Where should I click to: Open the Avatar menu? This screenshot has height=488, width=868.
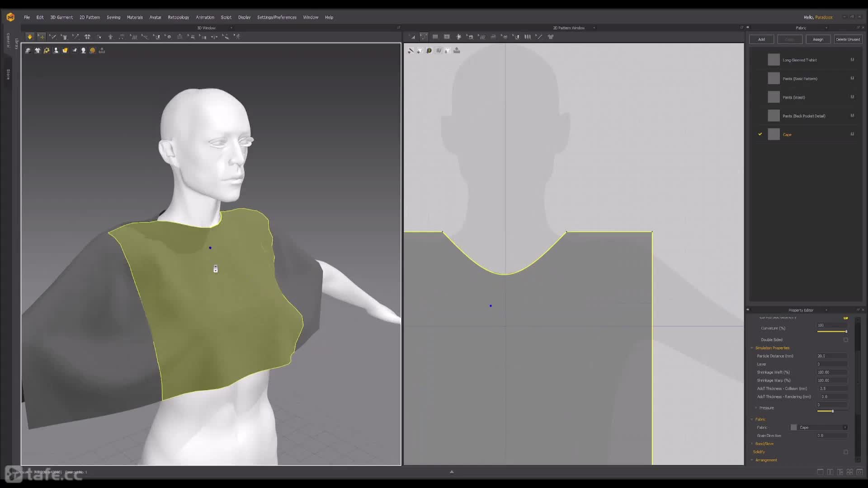click(155, 17)
